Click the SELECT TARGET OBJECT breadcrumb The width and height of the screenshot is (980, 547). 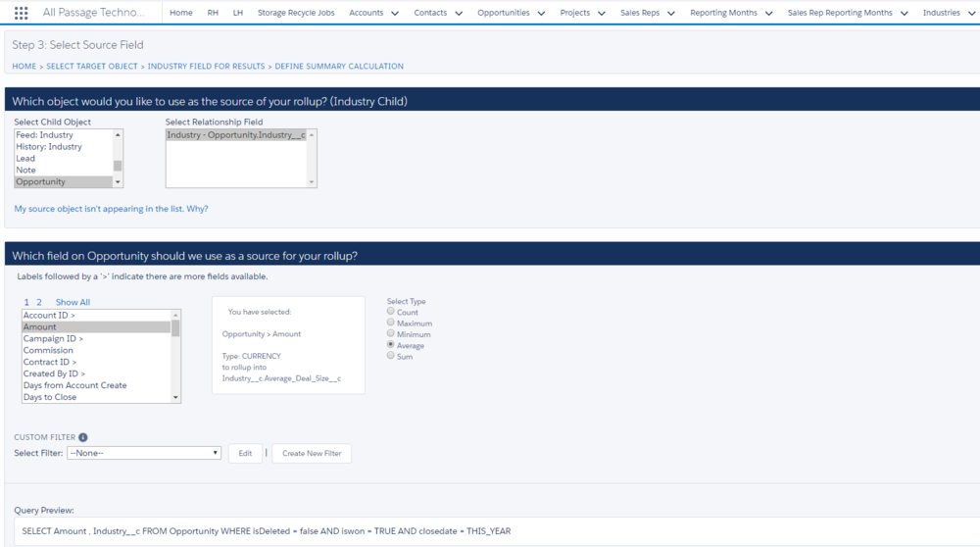coord(92,67)
